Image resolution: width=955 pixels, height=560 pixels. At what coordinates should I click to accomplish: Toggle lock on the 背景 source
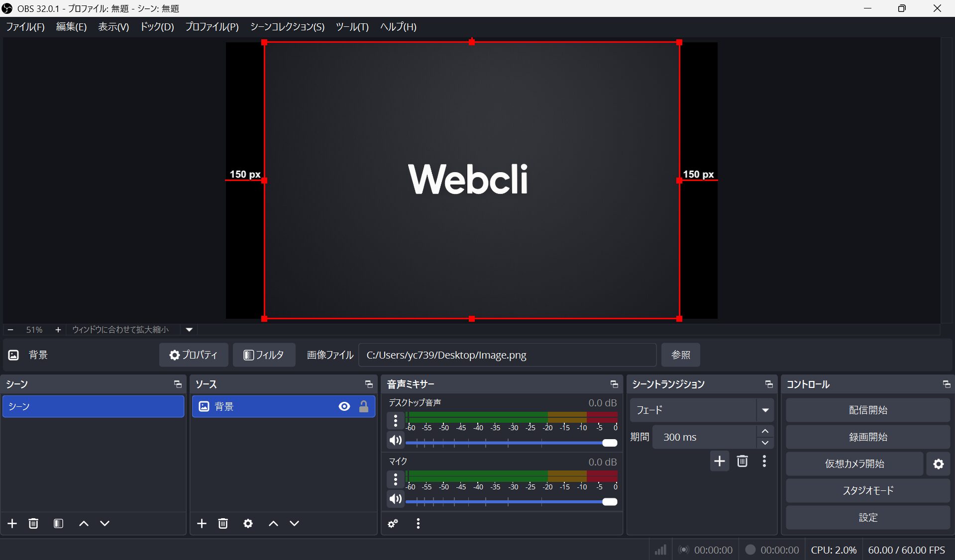pyautogui.click(x=364, y=406)
